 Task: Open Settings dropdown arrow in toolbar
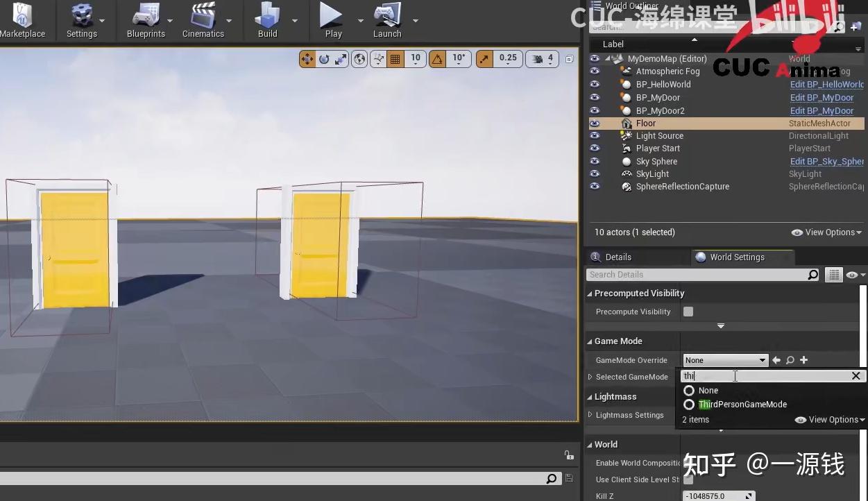(x=102, y=21)
